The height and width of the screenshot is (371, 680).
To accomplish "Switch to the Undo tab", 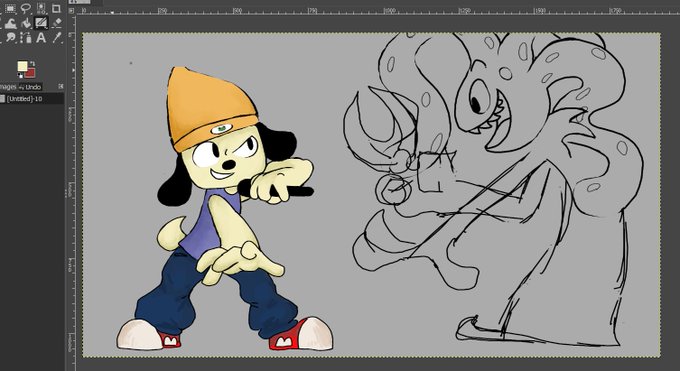I will [30, 87].
